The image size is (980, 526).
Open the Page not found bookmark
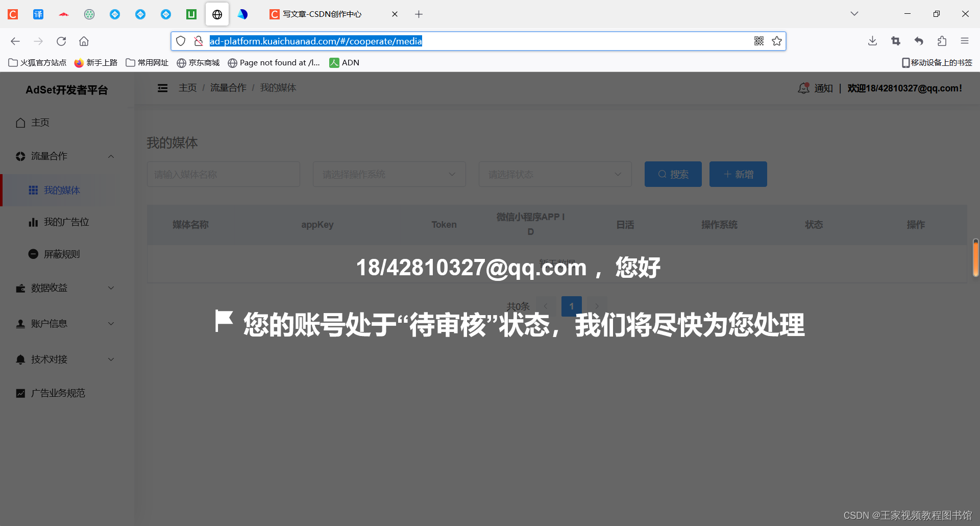274,63
